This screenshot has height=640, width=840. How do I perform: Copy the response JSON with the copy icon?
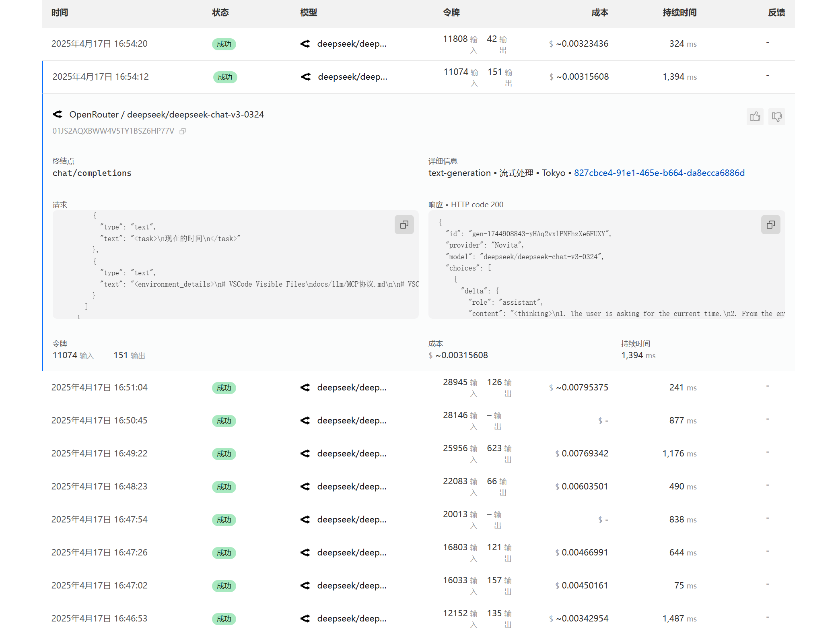pos(770,225)
